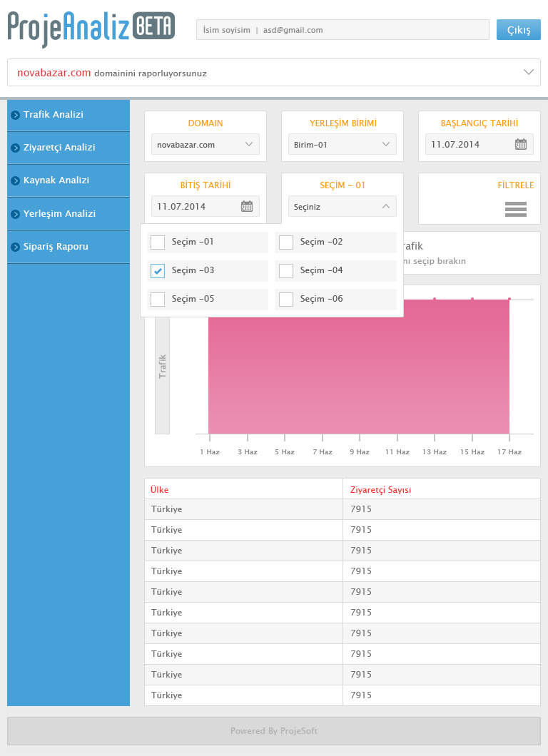Viewport: 548px width, 756px height.
Task: Uncheck the Seçim -03 checkbox
Action: (158, 271)
